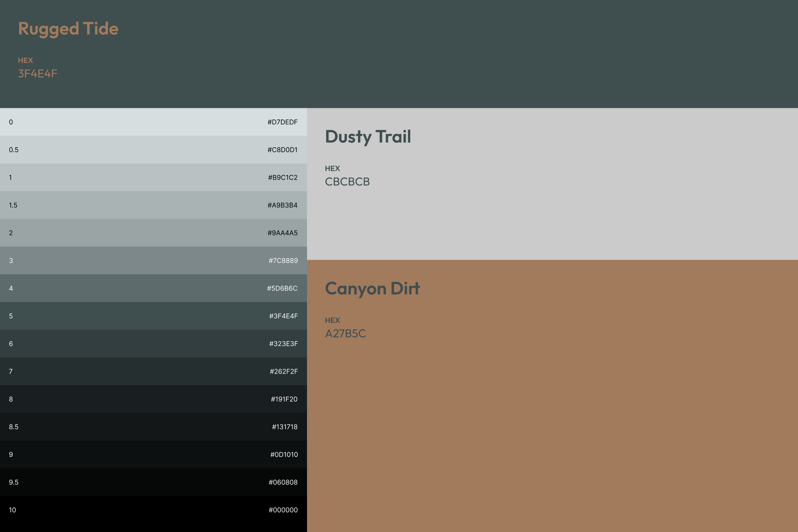Click the 3F4E4F hex value in header
Screen dimensions: 798x532
[x=38, y=74]
